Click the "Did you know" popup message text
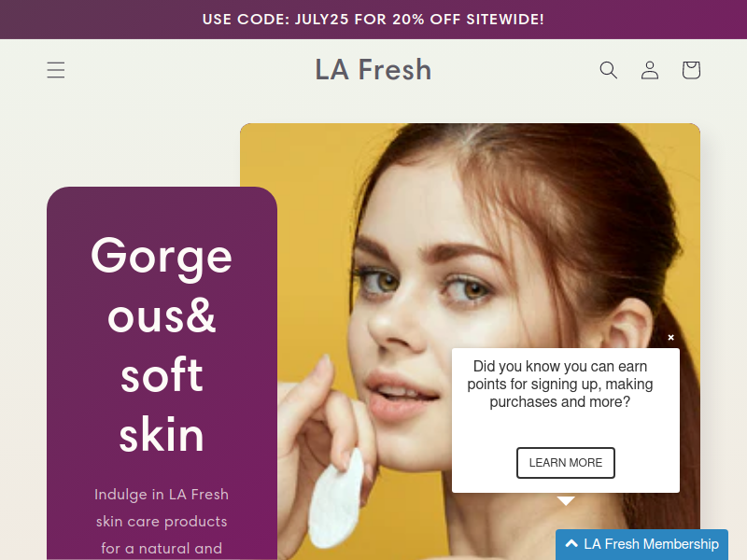 (559, 384)
